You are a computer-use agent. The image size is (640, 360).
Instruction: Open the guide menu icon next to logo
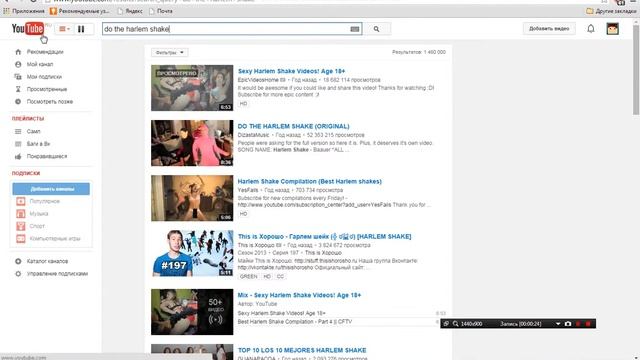click(64, 29)
